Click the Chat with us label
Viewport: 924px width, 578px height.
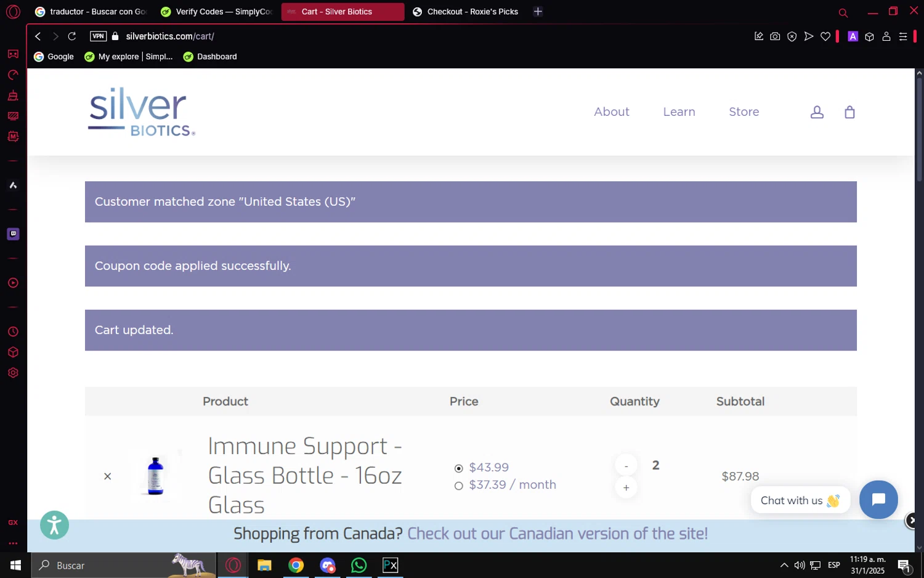pos(800,500)
